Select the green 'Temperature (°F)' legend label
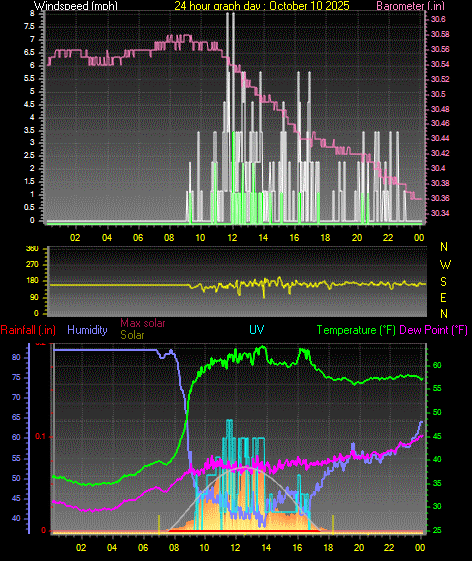Screen dimensions: 472x561 356,330
